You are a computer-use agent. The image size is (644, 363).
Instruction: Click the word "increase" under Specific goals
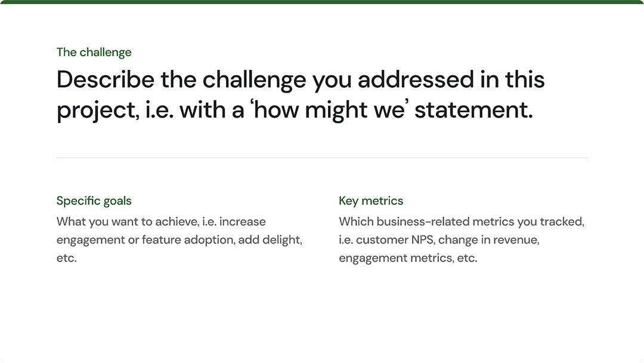click(242, 222)
